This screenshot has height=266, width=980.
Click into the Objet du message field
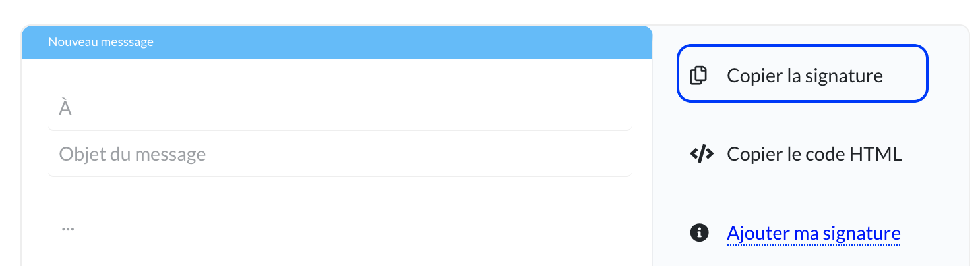coord(340,155)
